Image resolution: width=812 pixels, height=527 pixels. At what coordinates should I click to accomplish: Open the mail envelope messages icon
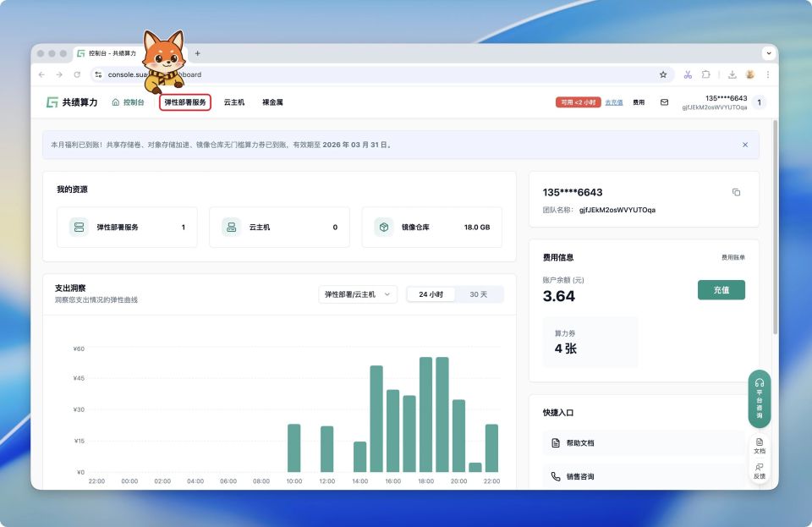point(665,102)
